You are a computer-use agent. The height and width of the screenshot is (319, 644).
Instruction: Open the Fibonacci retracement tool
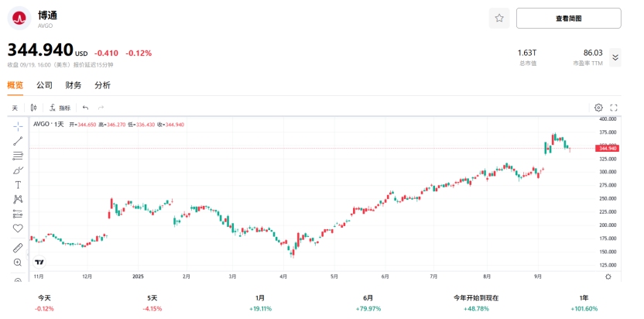click(x=18, y=156)
